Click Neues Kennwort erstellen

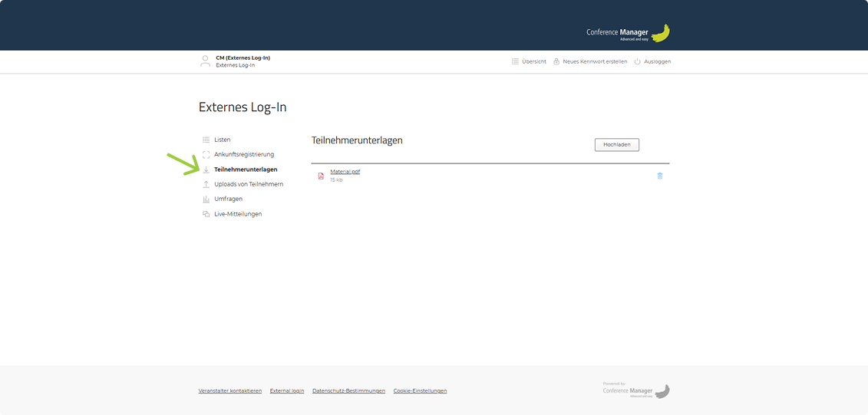pos(595,61)
